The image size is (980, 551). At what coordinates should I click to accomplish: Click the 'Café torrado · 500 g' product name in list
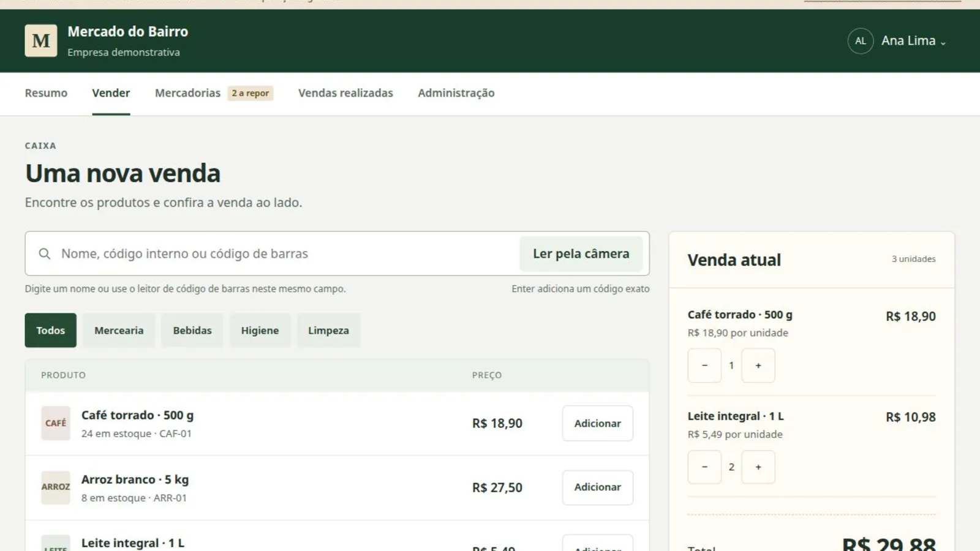(x=137, y=415)
